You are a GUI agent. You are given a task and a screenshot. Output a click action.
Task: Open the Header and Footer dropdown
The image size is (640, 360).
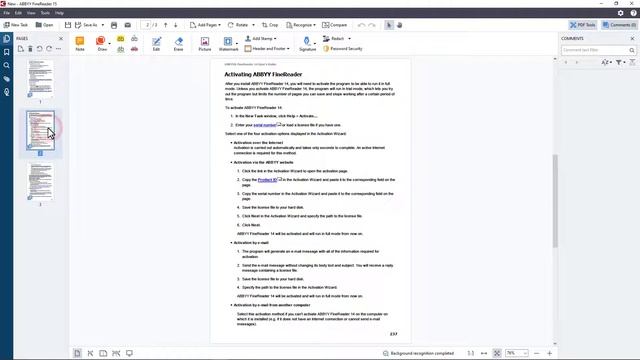tap(267, 49)
